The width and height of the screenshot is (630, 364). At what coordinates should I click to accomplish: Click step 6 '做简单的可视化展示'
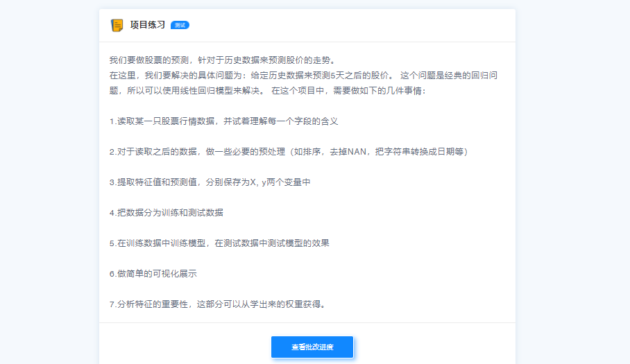(153, 274)
